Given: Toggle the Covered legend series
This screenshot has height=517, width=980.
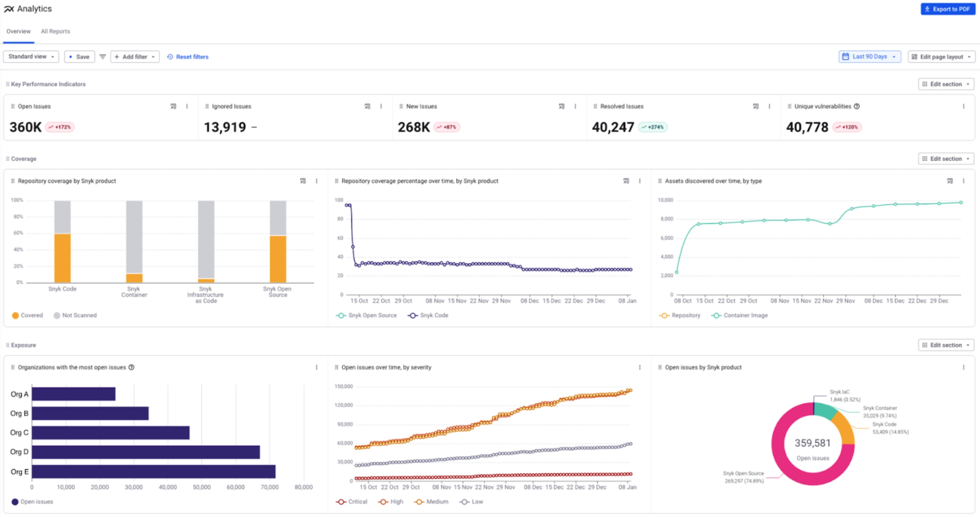Looking at the screenshot, I should pos(27,315).
